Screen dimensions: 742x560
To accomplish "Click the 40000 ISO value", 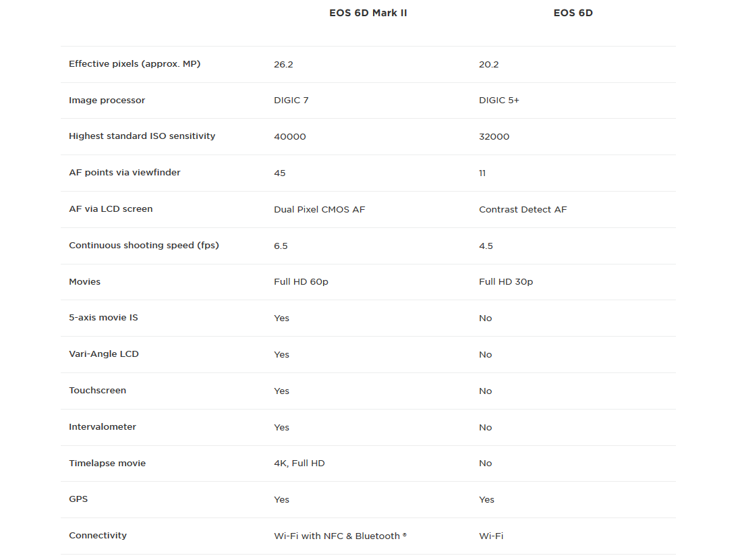I will pos(289,137).
